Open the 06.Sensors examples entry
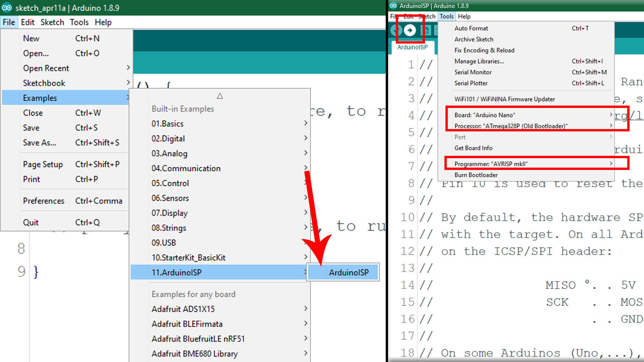Screen dimensions: 644x362 point(220,198)
